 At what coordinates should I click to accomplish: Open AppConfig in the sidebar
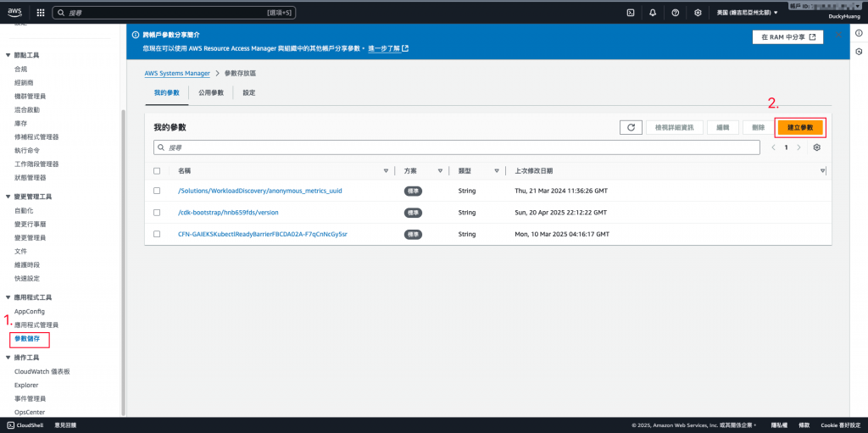pyautogui.click(x=30, y=311)
